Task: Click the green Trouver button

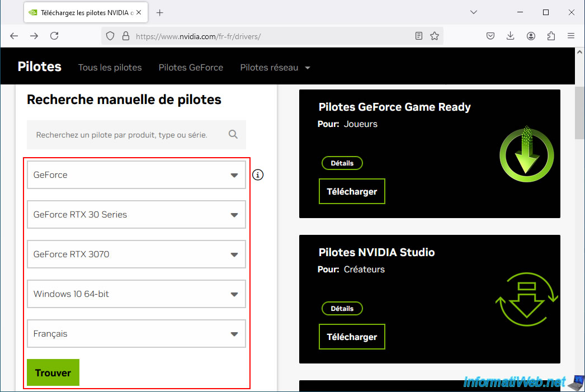Action: pyautogui.click(x=53, y=372)
